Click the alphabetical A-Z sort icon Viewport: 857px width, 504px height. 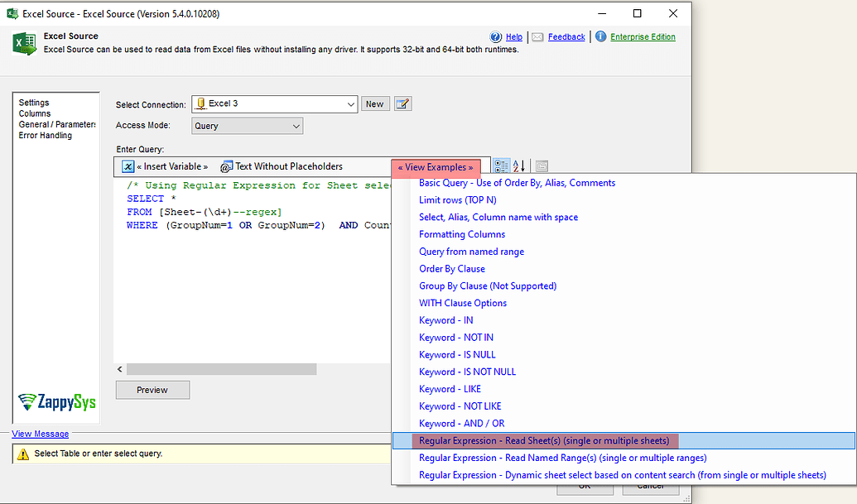tap(519, 166)
